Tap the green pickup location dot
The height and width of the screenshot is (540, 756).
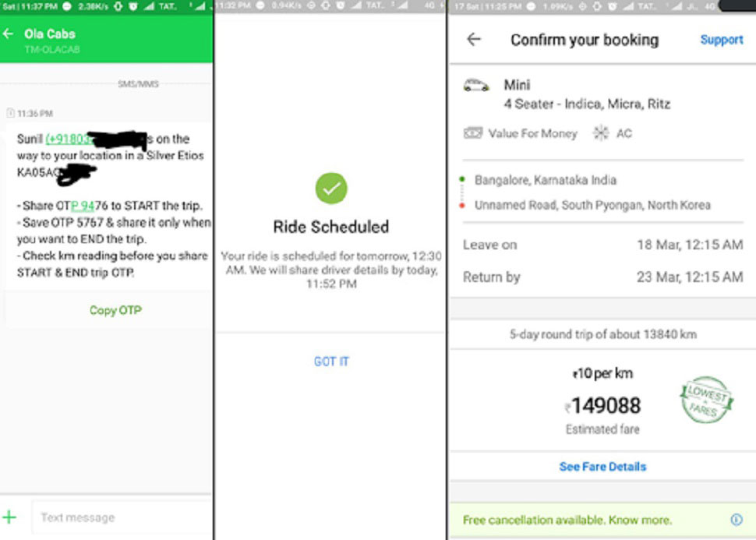462,181
